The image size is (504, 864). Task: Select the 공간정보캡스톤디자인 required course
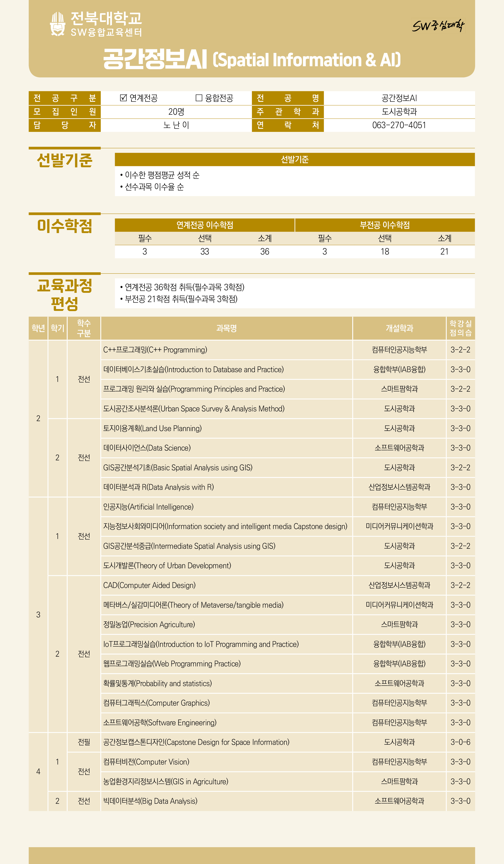pos(196,742)
